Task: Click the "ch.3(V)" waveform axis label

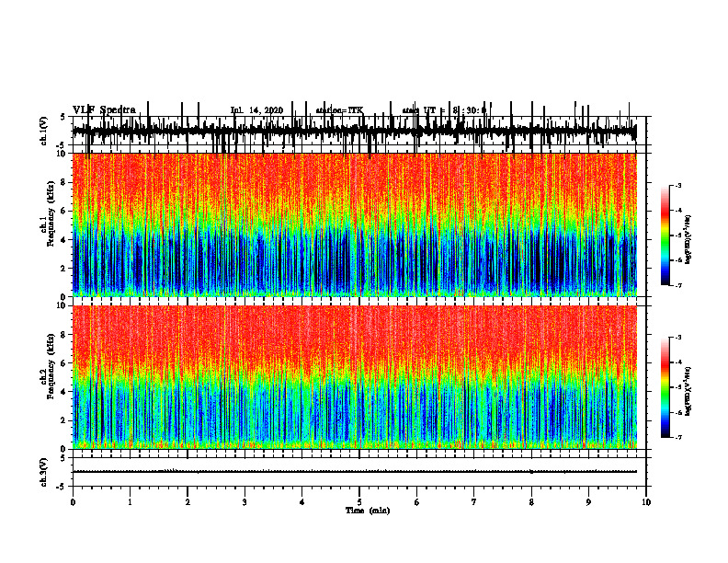Action: (44, 472)
